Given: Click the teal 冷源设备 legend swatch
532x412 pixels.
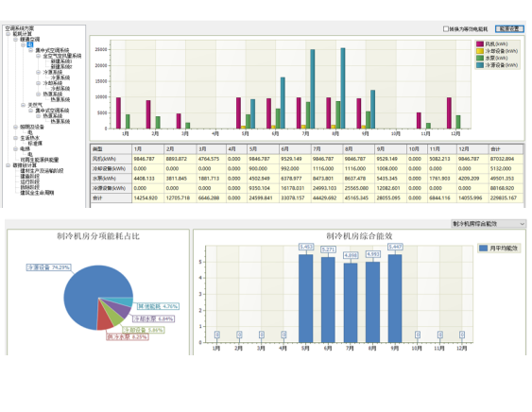Looking at the screenshot, I should click(x=480, y=65).
